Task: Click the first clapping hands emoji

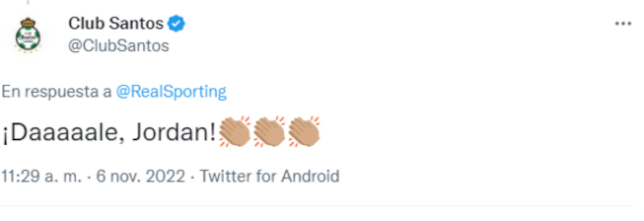Action: [x=234, y=132]
